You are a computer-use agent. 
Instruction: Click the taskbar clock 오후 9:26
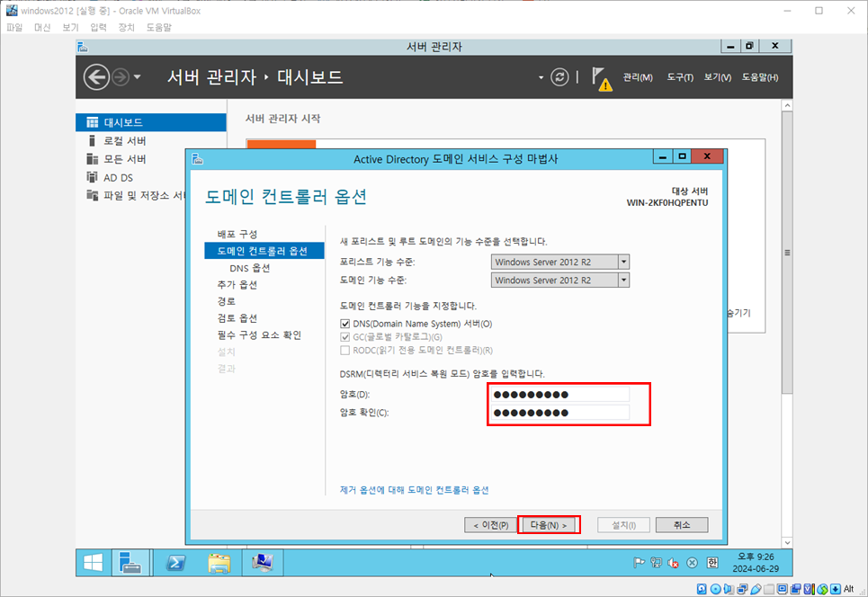tap(756, 557)
